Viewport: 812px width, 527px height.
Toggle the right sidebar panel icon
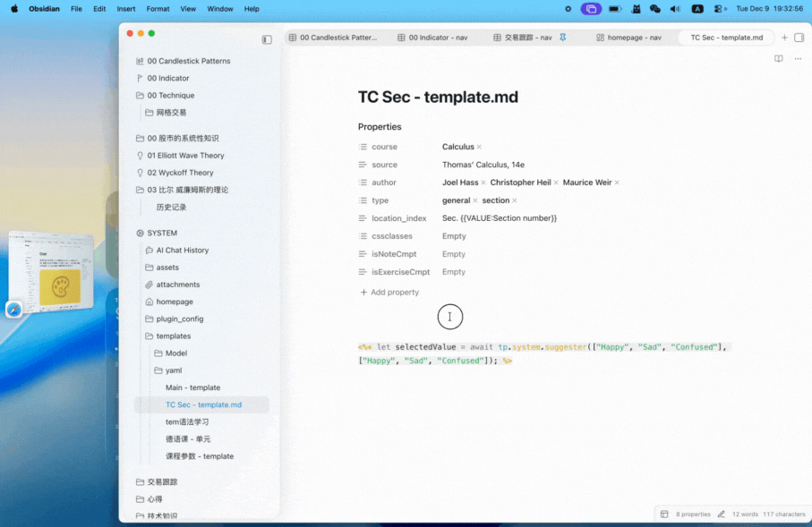[x=799, y=38]
